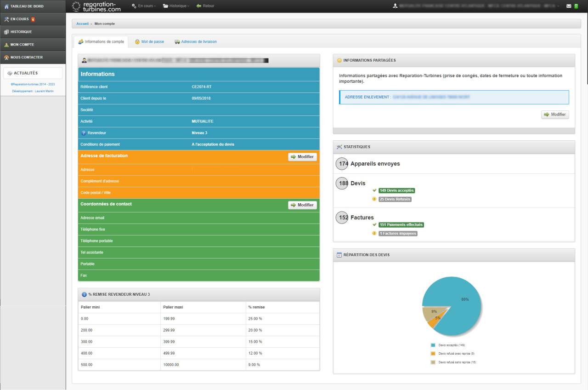Click the blue Devis acceptés legend swatch
This screenshot has width=588, height=390.
point(433,344)
